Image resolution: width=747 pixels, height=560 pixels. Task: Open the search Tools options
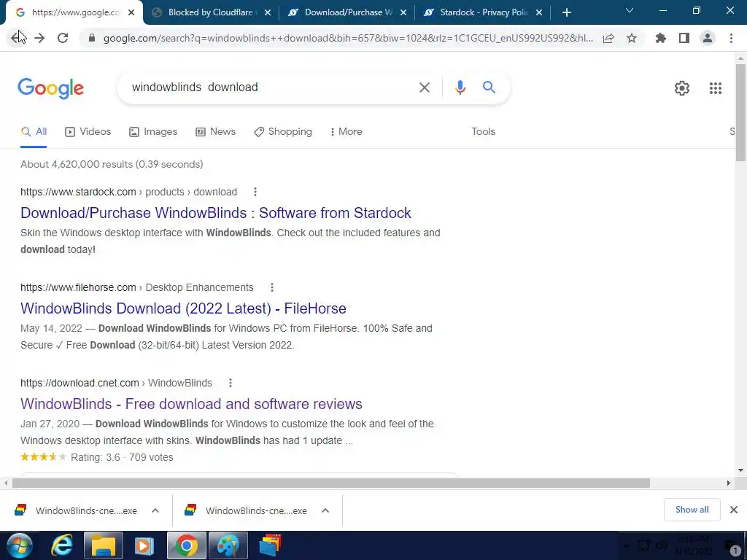[483, 132]
